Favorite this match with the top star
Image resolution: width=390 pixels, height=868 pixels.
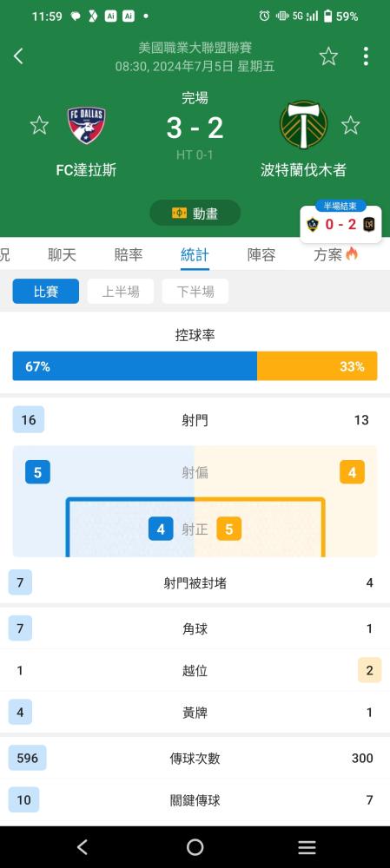point(328,56)
